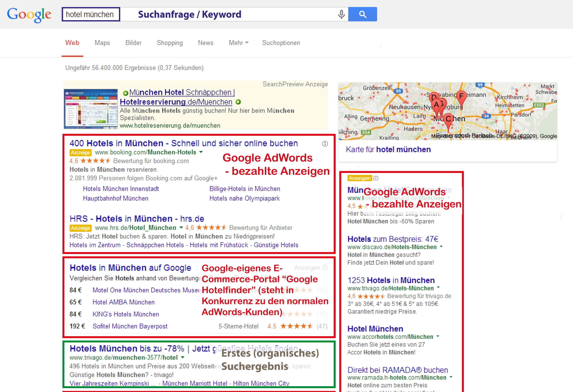Click the star rating of Sofitel München Bayerpost
The image size is (573, 392).
[x=297, y=326]
